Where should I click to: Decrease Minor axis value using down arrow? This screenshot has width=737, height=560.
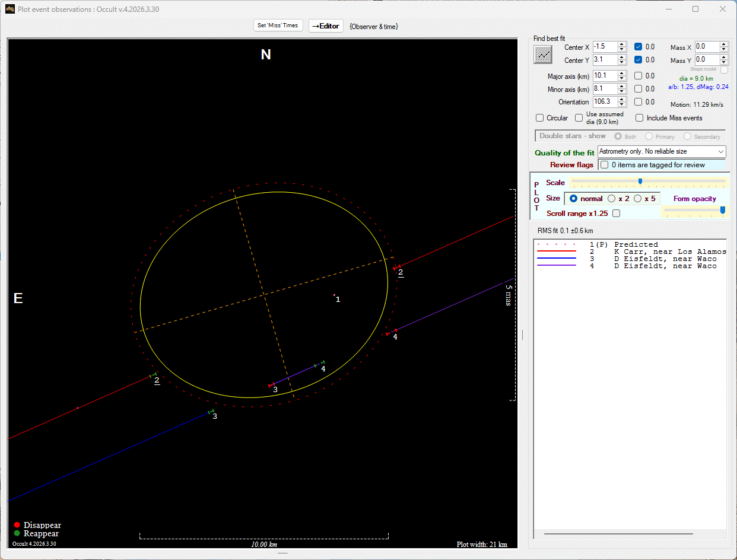622,91
